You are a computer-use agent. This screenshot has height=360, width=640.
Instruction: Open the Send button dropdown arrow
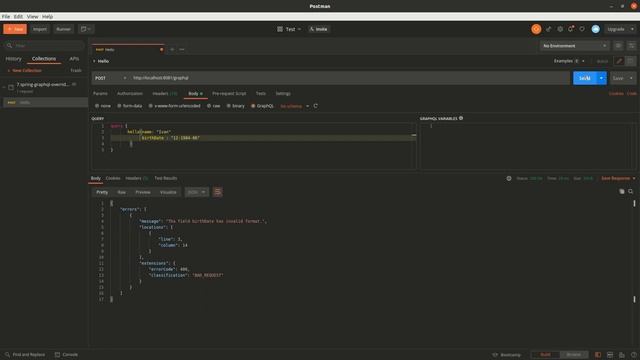click(x=601, y=78)
